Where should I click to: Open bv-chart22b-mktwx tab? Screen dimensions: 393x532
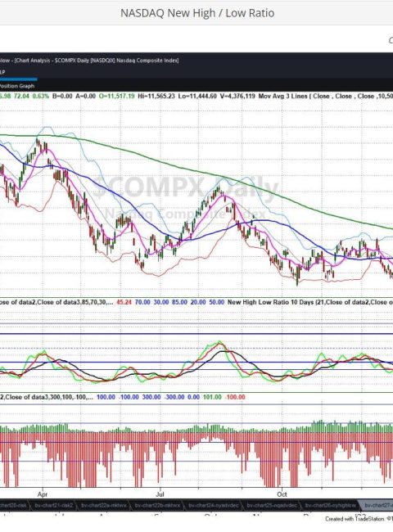tap(157, 506)
